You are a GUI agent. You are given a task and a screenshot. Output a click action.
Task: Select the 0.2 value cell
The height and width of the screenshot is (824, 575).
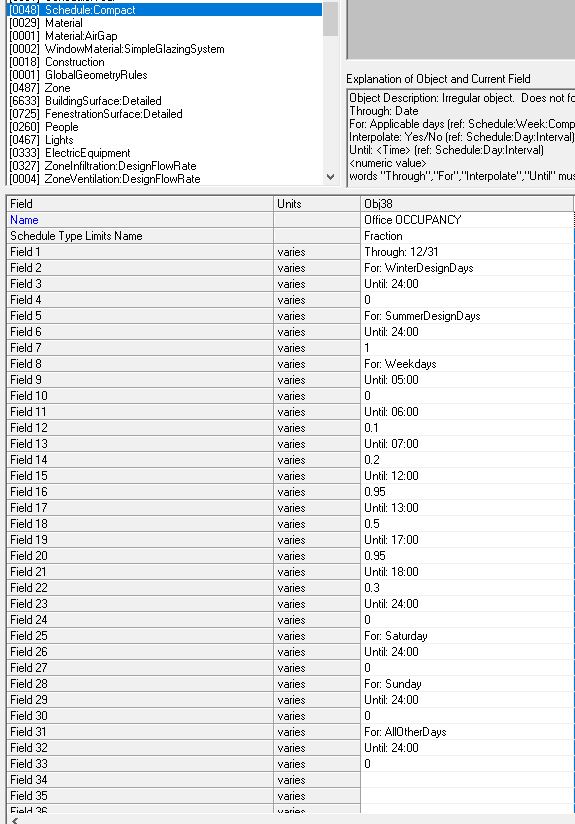click(x=467, y=460)
